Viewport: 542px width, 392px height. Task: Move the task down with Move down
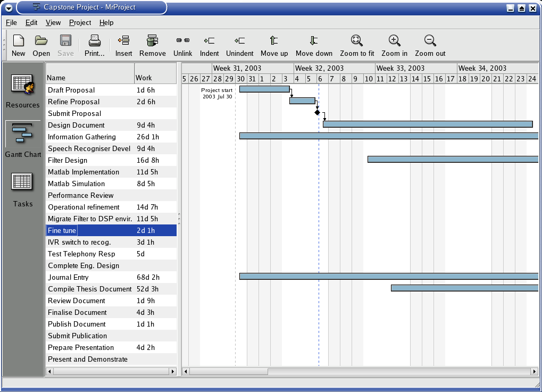314,45
